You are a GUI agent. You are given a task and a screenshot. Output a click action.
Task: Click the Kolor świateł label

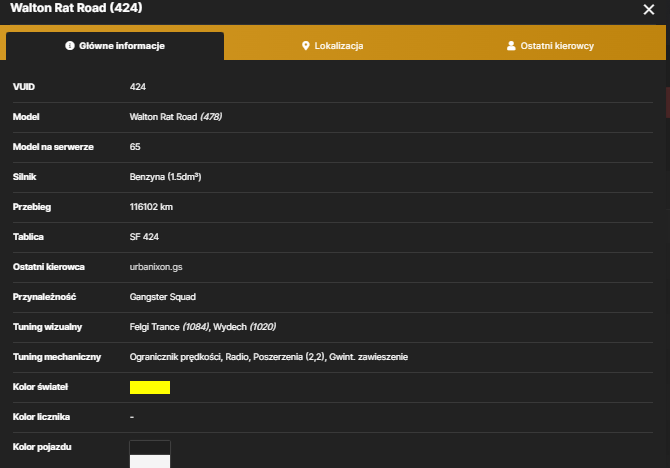pyautogui.click(x=40, y=387)
